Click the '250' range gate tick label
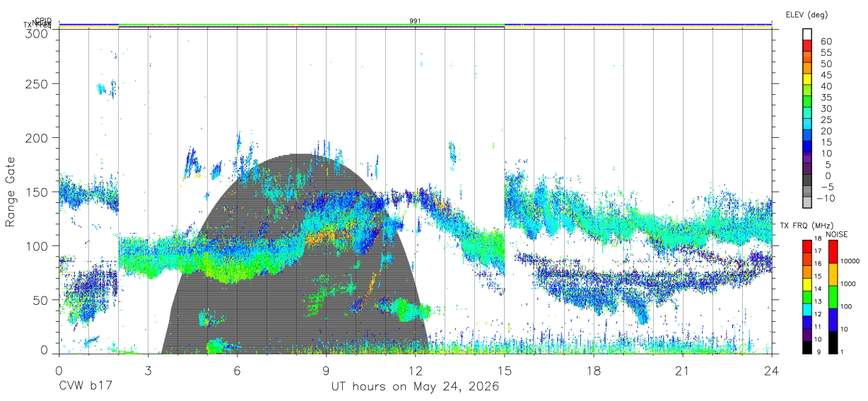Image resolution: width=868 pixels, height=401 pixels. 35,83
